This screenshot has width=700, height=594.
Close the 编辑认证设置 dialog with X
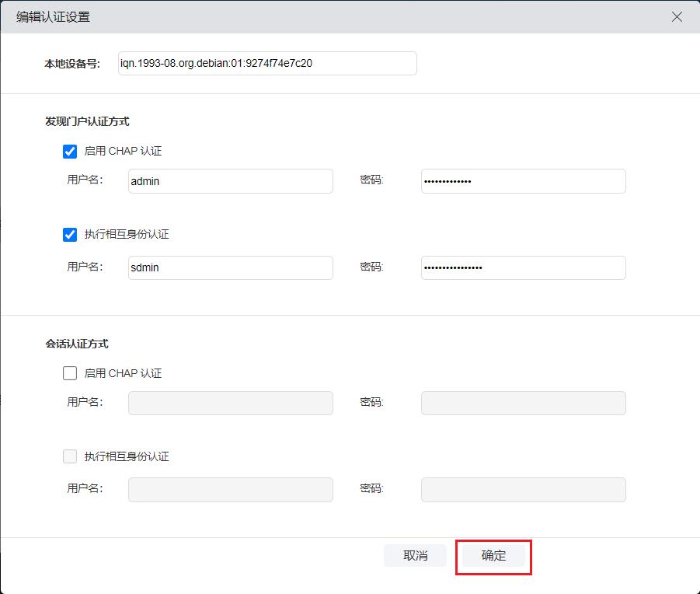click(x=677, y=16)
